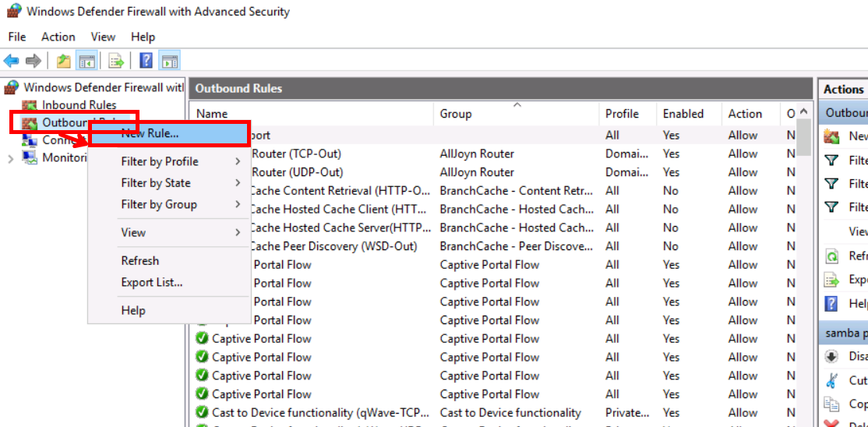Click the Export List toolbar icon

115,60
